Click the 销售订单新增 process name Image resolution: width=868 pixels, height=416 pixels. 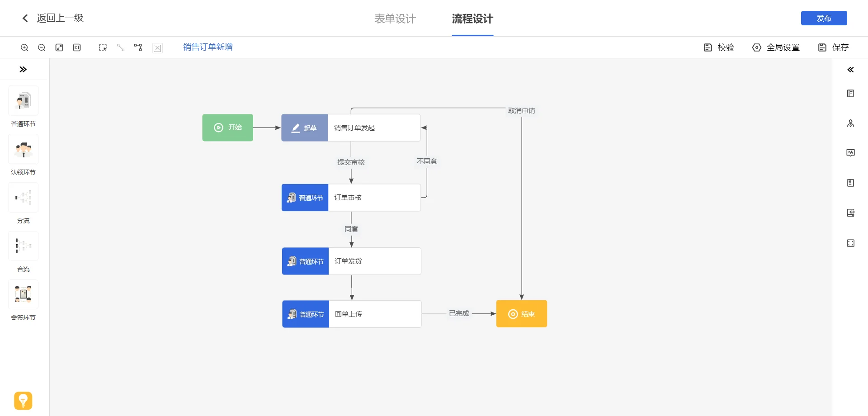tap(208, 47)
